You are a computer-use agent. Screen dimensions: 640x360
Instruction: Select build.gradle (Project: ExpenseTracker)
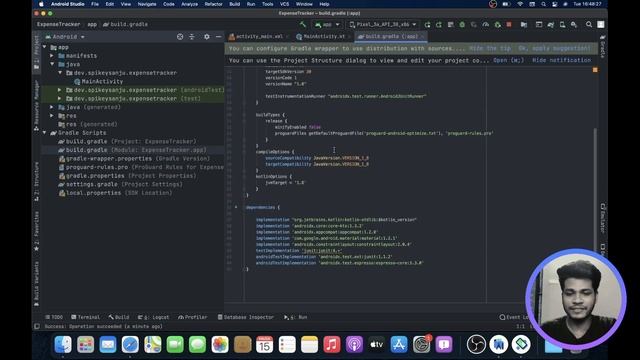click(x=127, y=142)
